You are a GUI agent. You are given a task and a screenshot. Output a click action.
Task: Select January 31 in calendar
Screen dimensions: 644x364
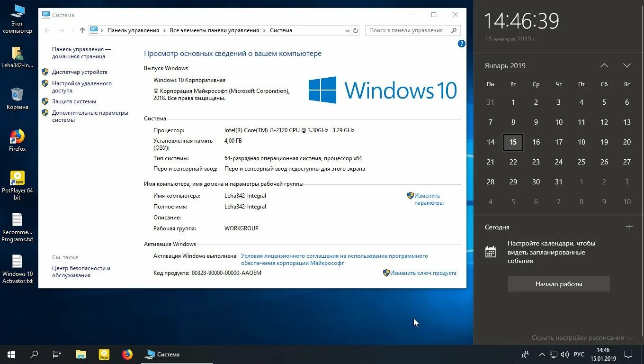(x=559, y=182)
